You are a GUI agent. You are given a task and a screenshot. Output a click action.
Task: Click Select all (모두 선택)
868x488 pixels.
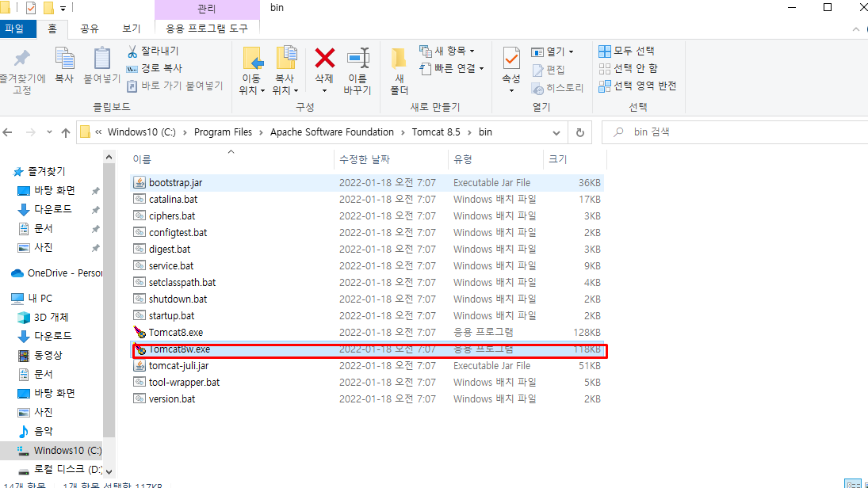[627, 51]
